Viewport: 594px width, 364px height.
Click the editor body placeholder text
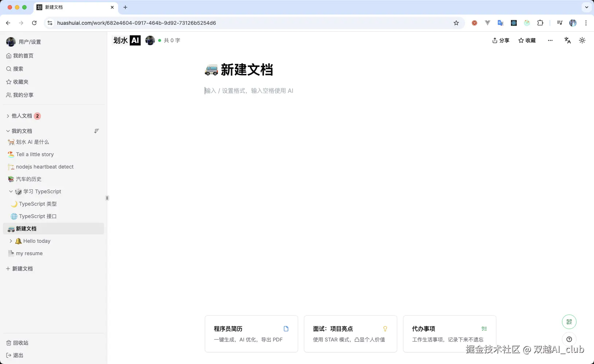[x=249, y=91]
